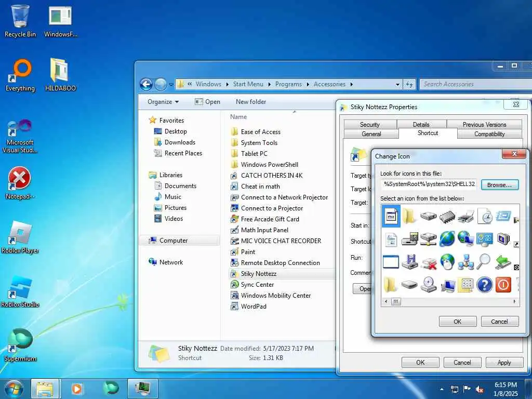
Task: Select the yellow closed folder icon in Change Icon list
Action: (x=409, y=216)
